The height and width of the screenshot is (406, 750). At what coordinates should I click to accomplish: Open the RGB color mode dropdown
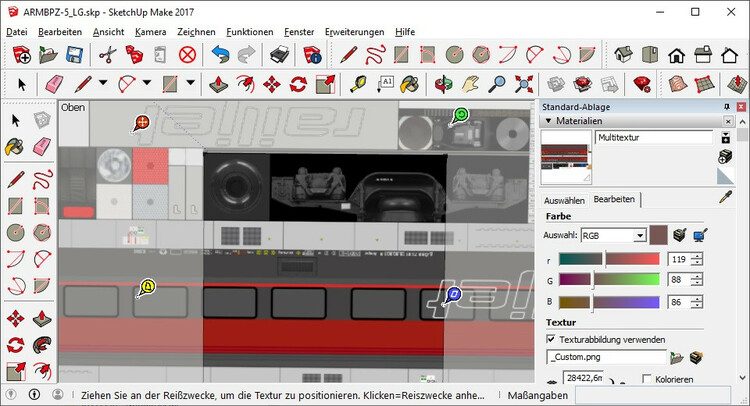[640, 235]
